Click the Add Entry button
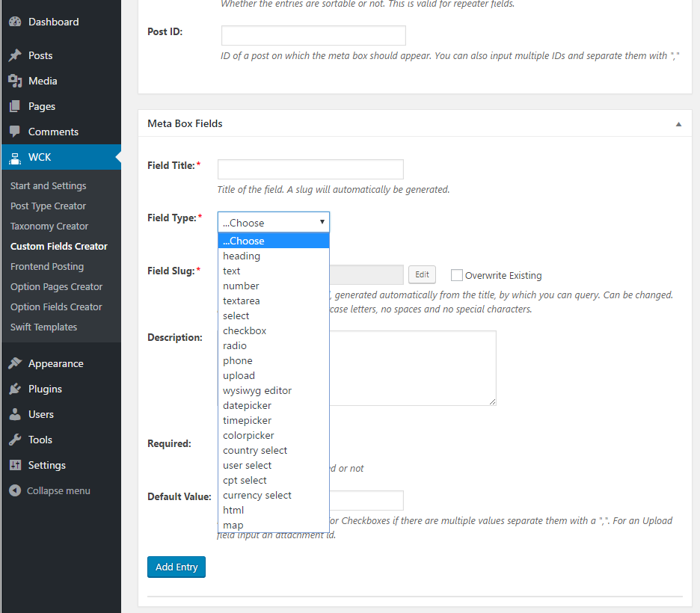Image resolution: width=700 pixels, height=613 pixels. click(x=176, y=567)
